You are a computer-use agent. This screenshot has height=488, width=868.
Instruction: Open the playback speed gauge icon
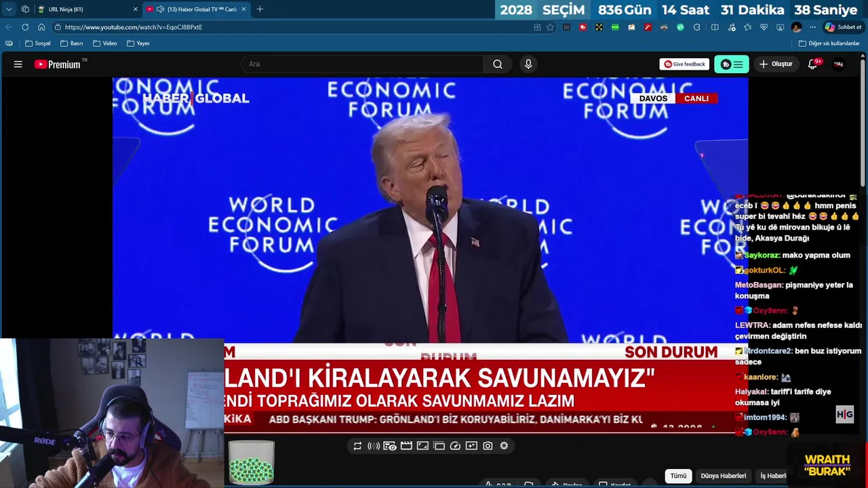coord(455,446)
